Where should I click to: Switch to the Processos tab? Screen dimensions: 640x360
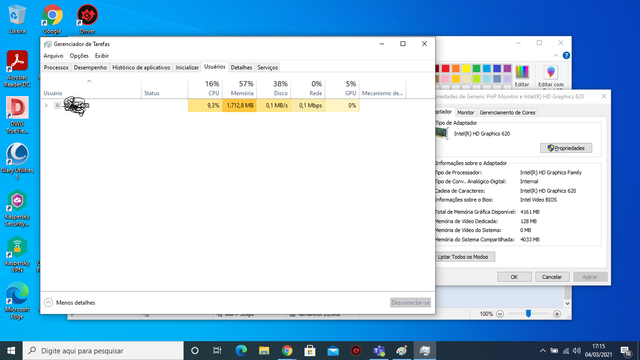coord(56,67)
